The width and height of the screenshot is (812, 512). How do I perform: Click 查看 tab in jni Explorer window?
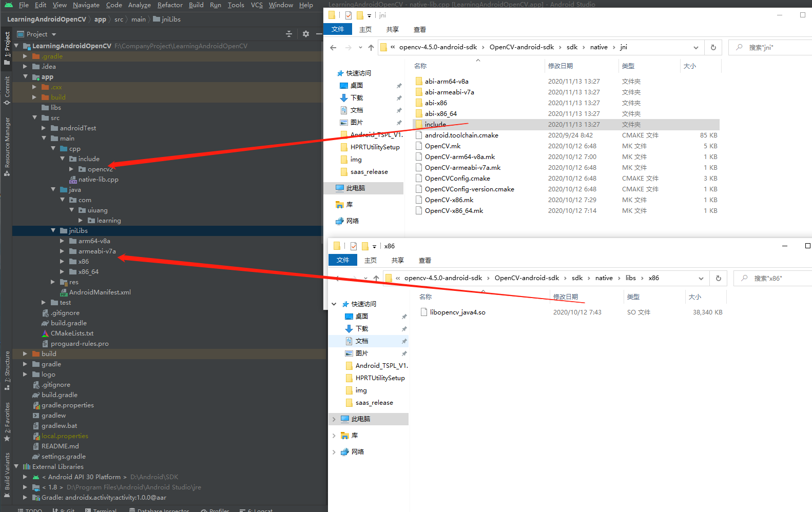click(420, 30)
